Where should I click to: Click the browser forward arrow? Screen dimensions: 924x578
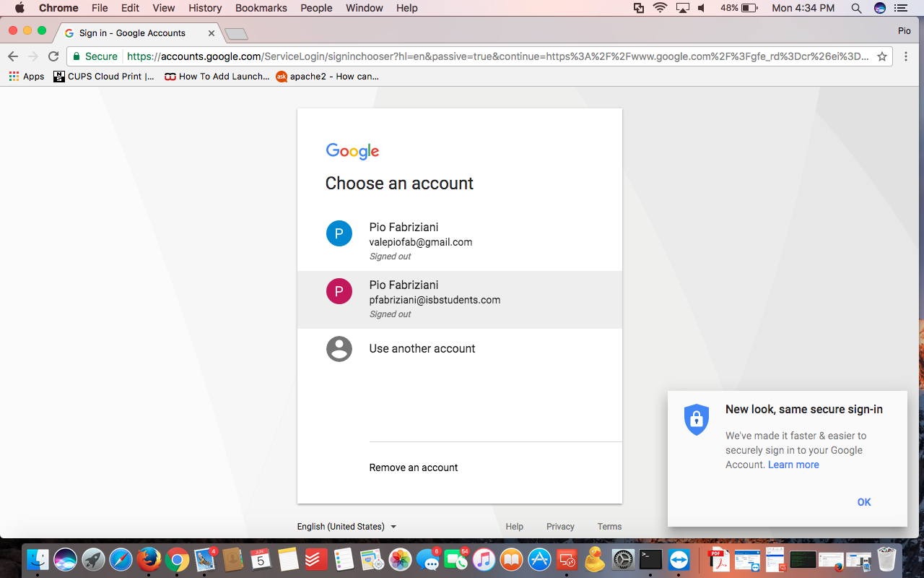click(x=33, y=56)
